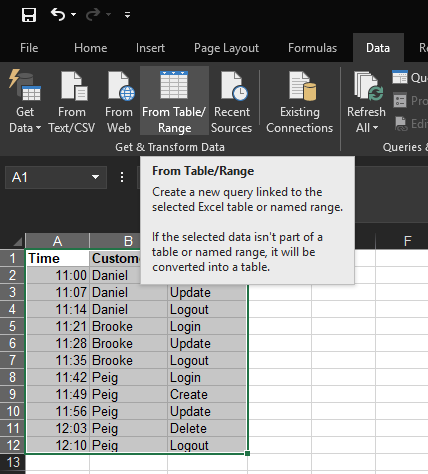Viewport: 428px width, 474px height.
Task: Go to the Formulas tab
Action: coord(312,48)
